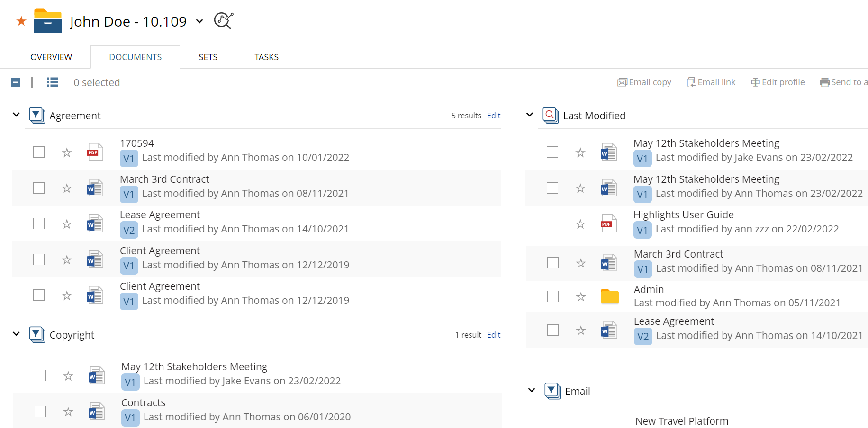Collapse the Agreement section chevron
Viewport: 868px width, 428px height.
(16, 115)
